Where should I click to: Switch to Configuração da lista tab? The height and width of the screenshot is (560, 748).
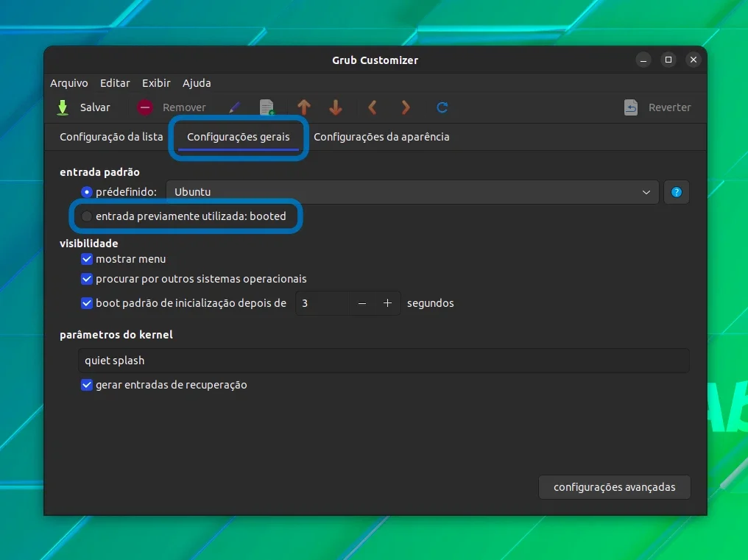click(111, 137)
